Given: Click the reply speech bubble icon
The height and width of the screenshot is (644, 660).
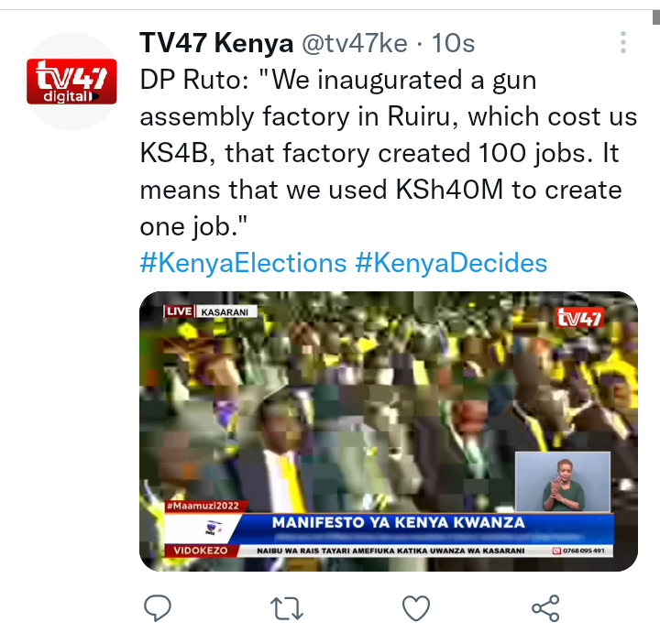Looking at the screenshot, I should point(158,608).
